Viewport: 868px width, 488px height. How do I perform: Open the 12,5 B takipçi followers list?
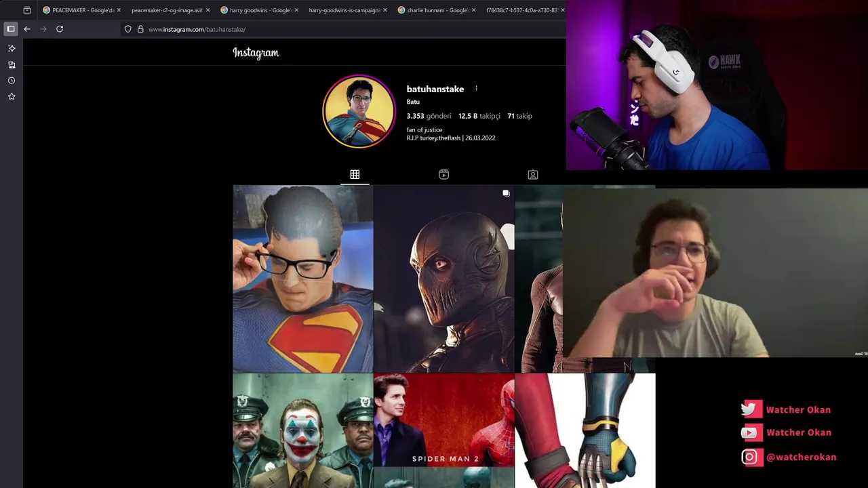[x=479, y=116]
